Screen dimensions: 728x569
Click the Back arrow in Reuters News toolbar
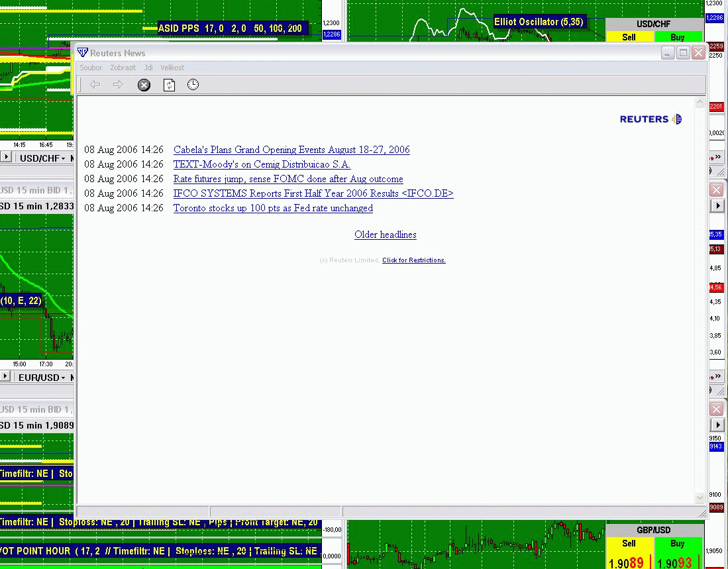click(95, 85)
